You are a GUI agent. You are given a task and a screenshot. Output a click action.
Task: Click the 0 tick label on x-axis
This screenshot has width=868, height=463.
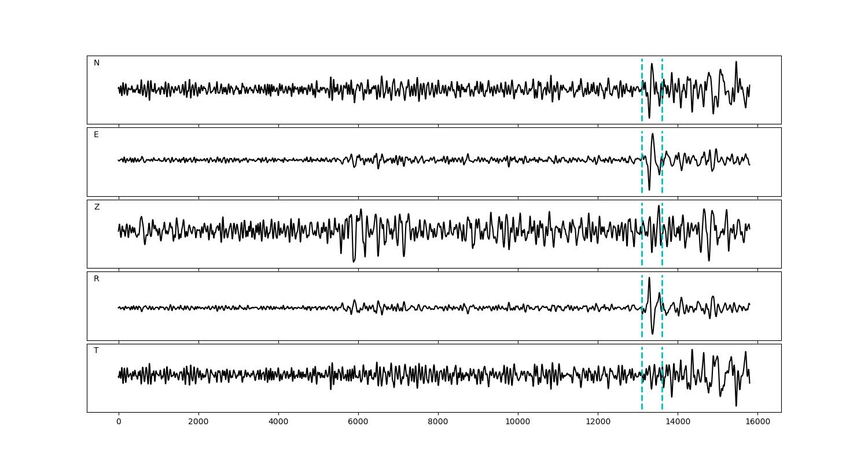click(x=119, y=422)
